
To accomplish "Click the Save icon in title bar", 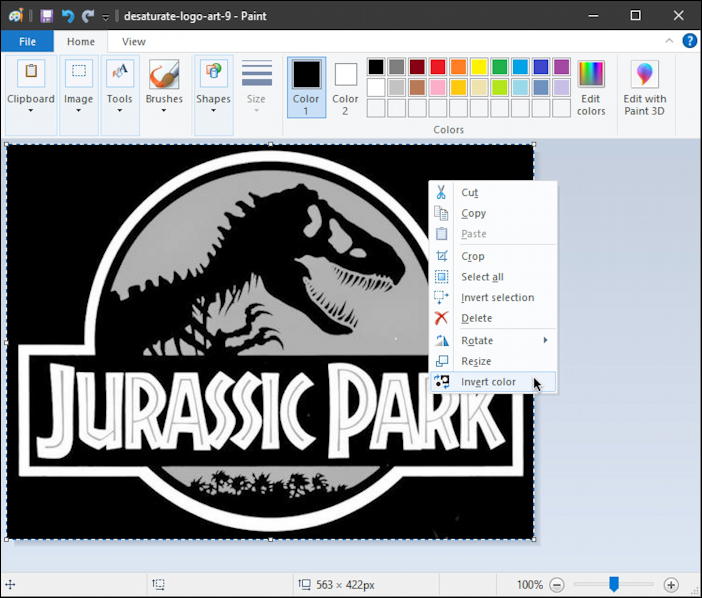I will click(x=47, y=16).
